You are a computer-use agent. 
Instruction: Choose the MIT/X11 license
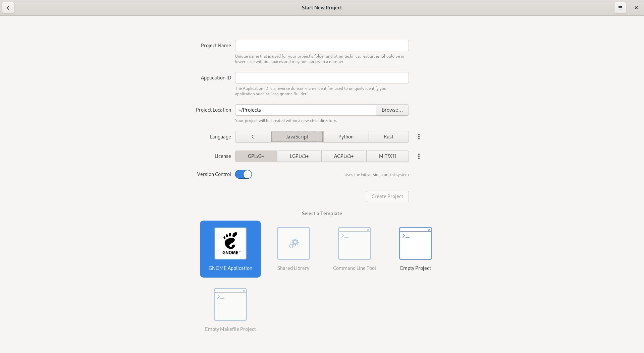coord(387,156)
